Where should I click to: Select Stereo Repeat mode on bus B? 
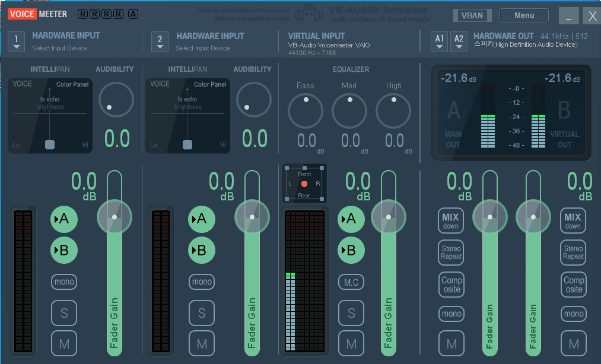point(573,253)
